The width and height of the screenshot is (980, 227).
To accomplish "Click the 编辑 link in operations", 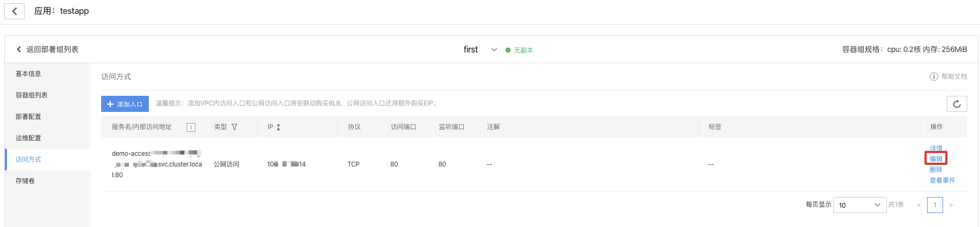I will [x=936, y=158].
